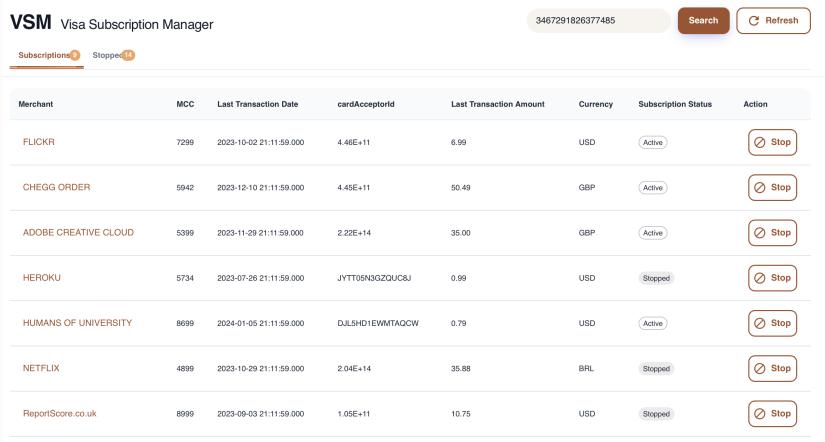Select the ADOBE CREATIVE CLOUD merchant name

coord(78,233)
